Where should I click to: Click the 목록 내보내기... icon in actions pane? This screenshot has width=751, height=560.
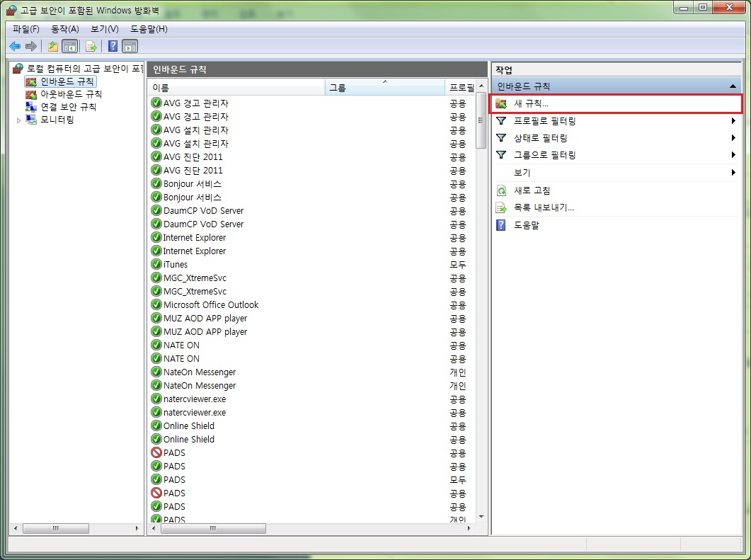[501, 208]
